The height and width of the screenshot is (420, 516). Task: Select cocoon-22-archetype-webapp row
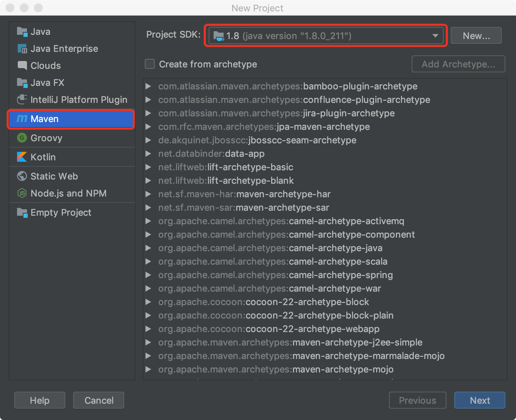click(x=325, y=329)
